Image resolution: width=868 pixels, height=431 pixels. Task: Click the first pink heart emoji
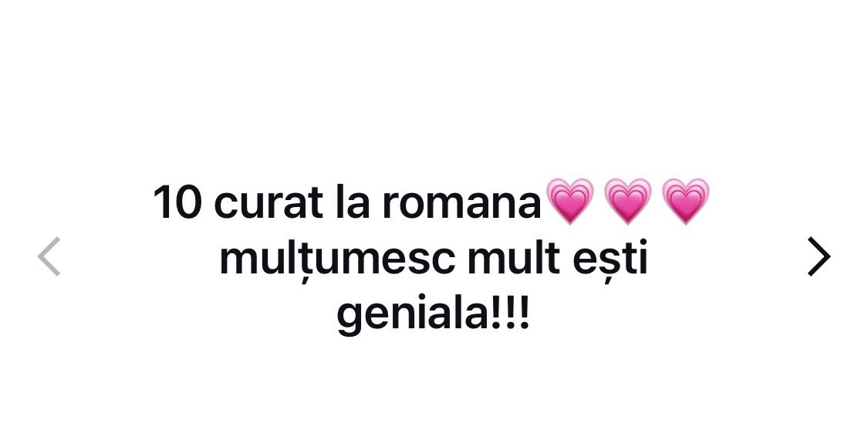[569, 201]
